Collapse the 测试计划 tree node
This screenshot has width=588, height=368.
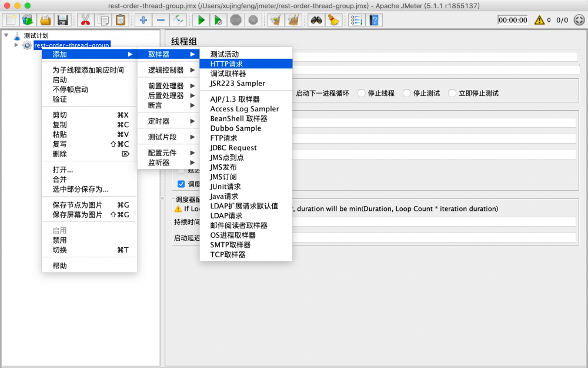click(x=6, y=35)
